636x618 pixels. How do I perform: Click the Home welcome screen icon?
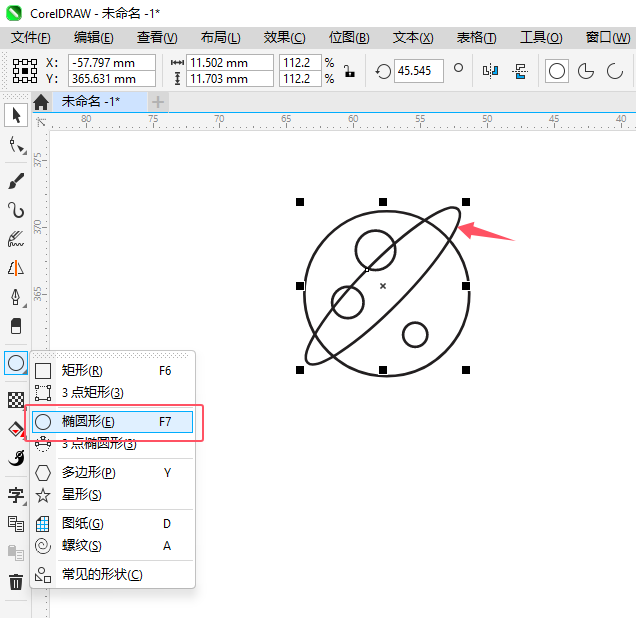tap(41, 102)
